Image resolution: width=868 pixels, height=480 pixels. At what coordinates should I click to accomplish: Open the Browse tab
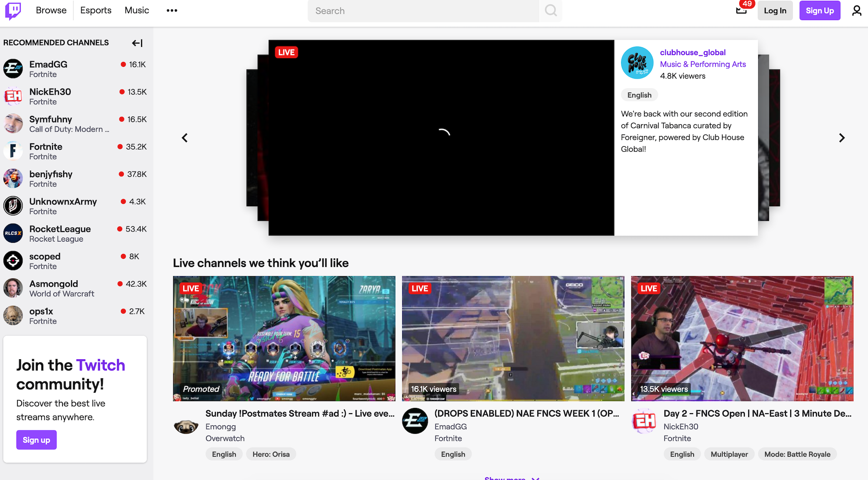point(51,10)
